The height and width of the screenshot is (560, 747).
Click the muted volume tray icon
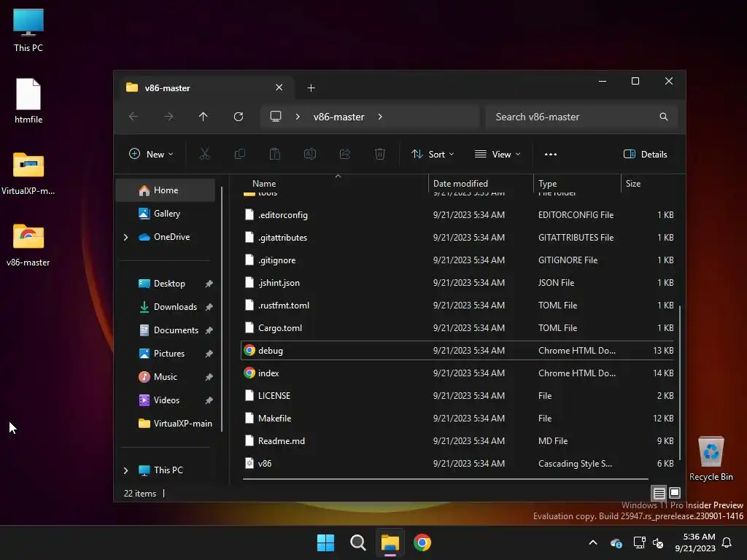[659, 542]
